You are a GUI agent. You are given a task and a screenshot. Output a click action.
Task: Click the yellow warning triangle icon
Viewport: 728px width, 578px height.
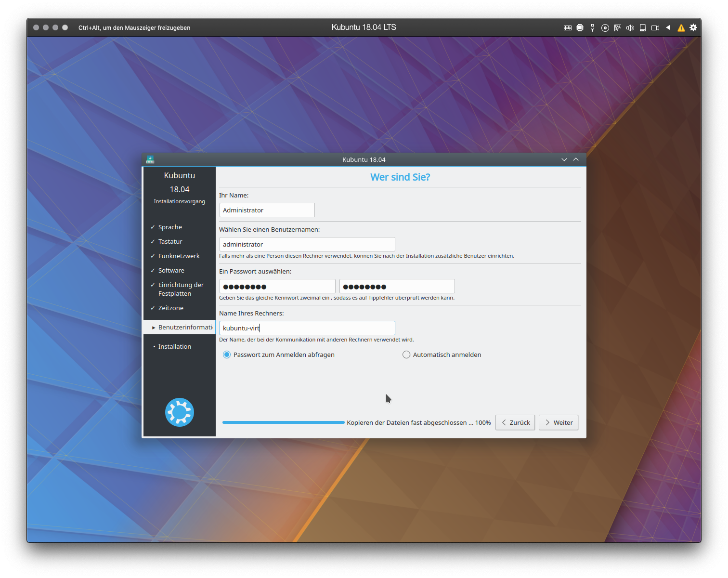pyautogui.click(x=681, y=28)
